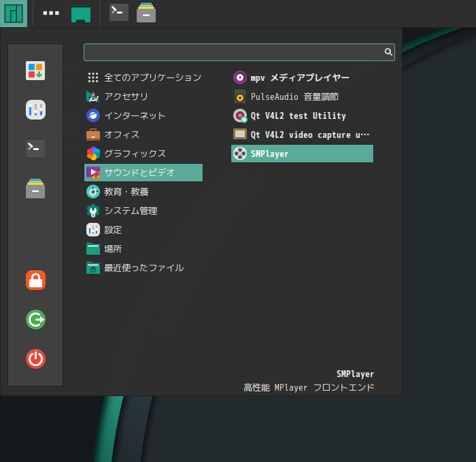The image size is (476, 462).
Task: Open the file manager from the top panel
Action: tap(146, 13)
